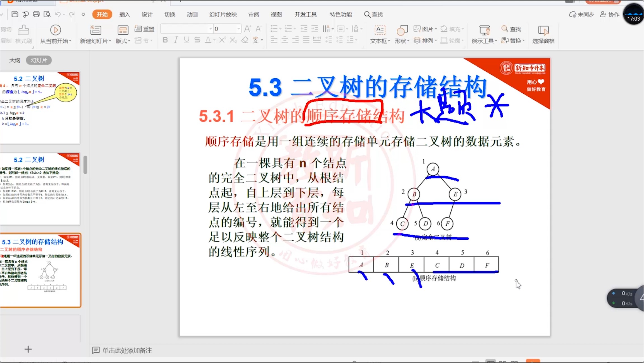
Task: Select the Format Painter (格式刷) tool
Action: point(23,35)
